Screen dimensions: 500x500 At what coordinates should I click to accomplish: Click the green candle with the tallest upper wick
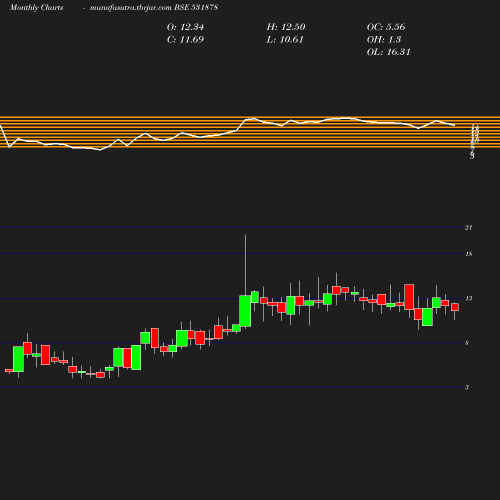point(245,311)
